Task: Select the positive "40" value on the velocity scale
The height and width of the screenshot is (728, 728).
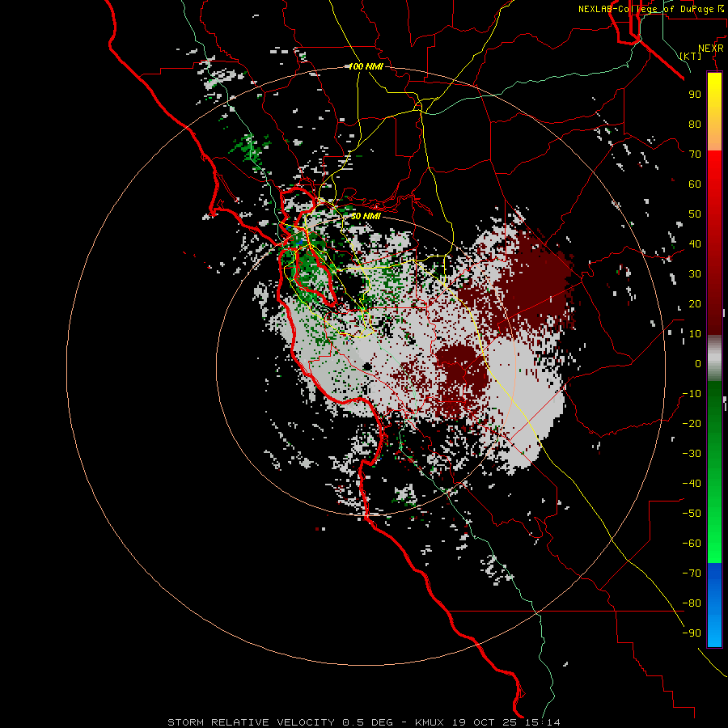Action: coord(695,244)
